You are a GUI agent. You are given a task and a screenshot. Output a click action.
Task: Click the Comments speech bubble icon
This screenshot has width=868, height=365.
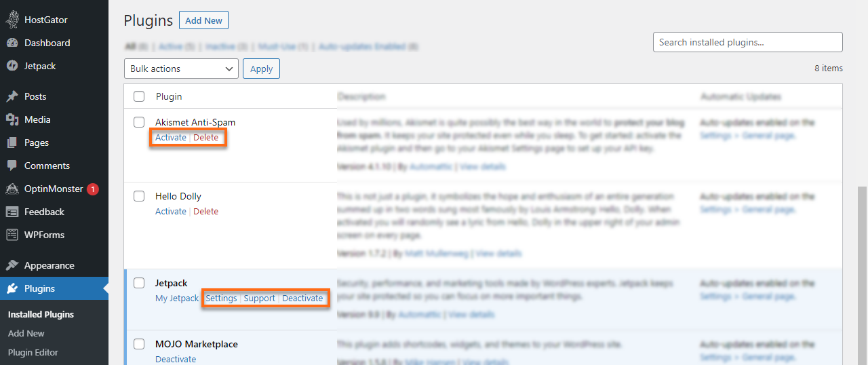[x=12, y=166]
